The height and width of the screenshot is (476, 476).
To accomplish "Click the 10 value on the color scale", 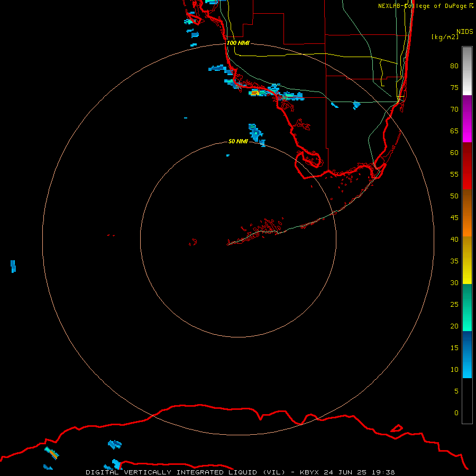I will [454, 370].
